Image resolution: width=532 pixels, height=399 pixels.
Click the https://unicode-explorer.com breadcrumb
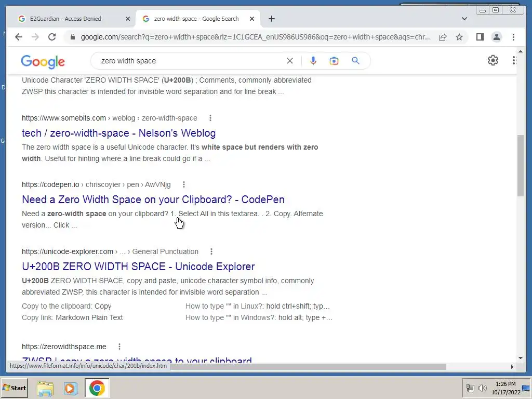point(68,252)
